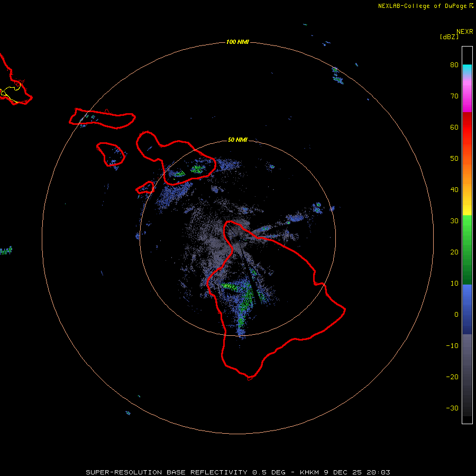This screenshot has width=476, height=476.
Task: Click the 70 value on the dBZ scale
Action: [x=454, y=96]
